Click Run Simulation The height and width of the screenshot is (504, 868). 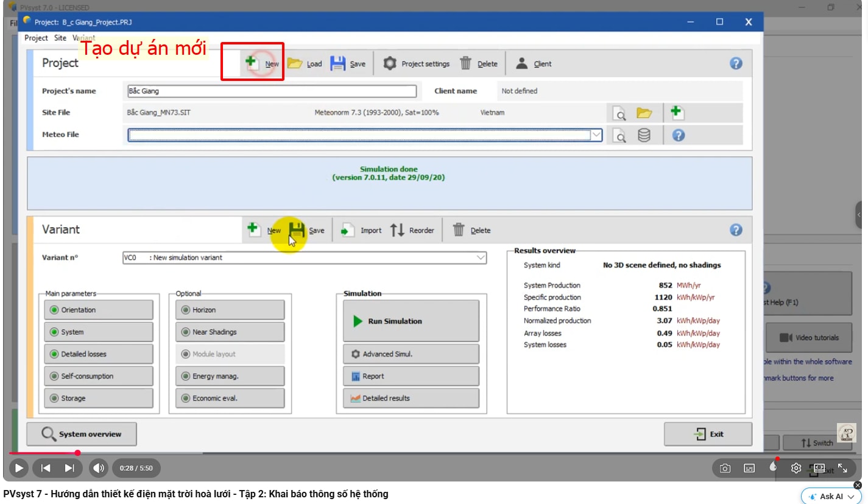[411, 321]
